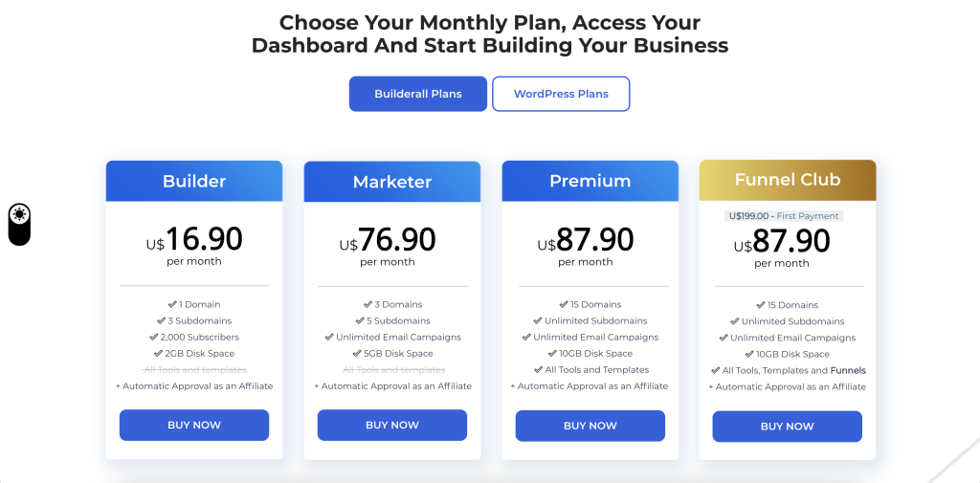Switch to WordPress Plans tab
980x483 pixels.
[x=561, y=94]
